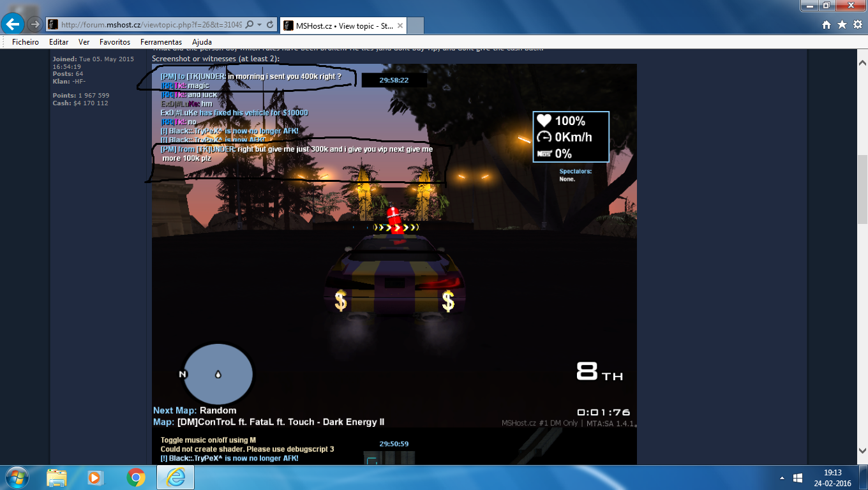Image resolution: width=868 pixels, height=490 pixels.
Task: Open the Ajuda menu
Action: click(202, 42)
